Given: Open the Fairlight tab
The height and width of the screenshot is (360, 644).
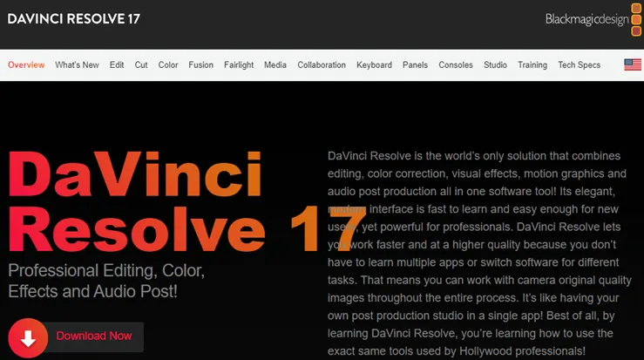Looking at the screenshot, I should pos(239,65).
